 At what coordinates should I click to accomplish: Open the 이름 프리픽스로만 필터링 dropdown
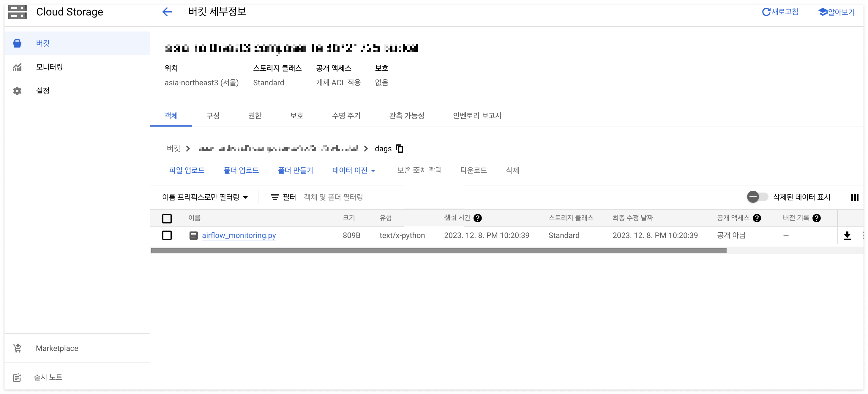205,197
